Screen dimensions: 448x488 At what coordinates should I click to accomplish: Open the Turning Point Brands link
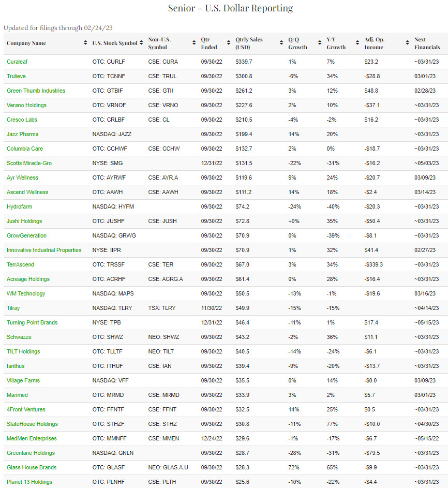point(32,322)
